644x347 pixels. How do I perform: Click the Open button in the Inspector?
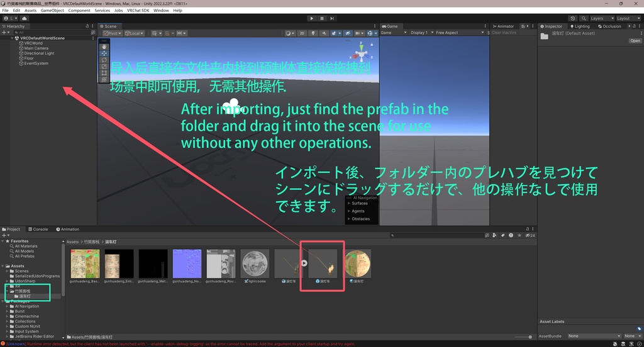635,41
